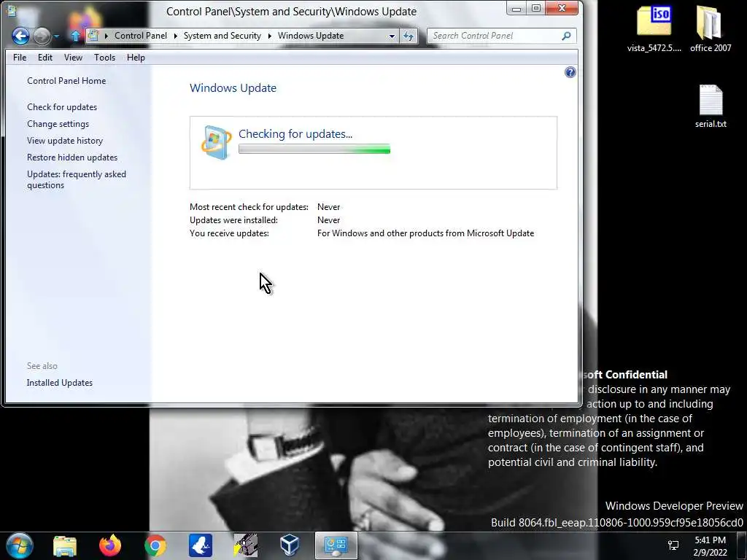Viewport: 747px width, 560px height.
Task: Expand the arrow after System and Security
Action: coord(269,36)
